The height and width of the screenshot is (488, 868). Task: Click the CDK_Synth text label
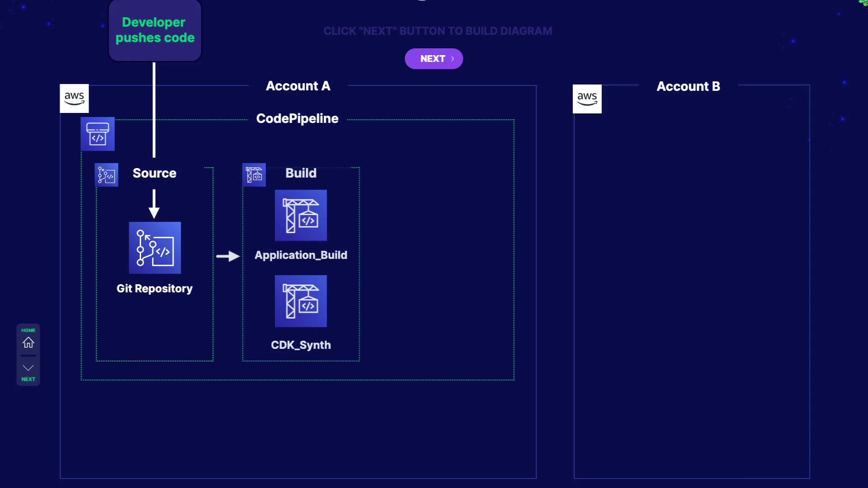301,345
